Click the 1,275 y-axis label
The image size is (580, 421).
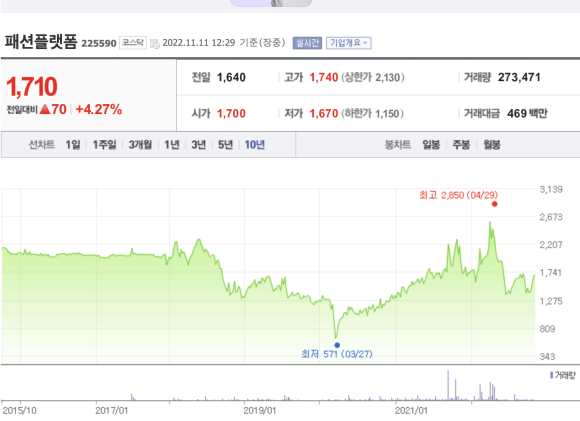551,301
